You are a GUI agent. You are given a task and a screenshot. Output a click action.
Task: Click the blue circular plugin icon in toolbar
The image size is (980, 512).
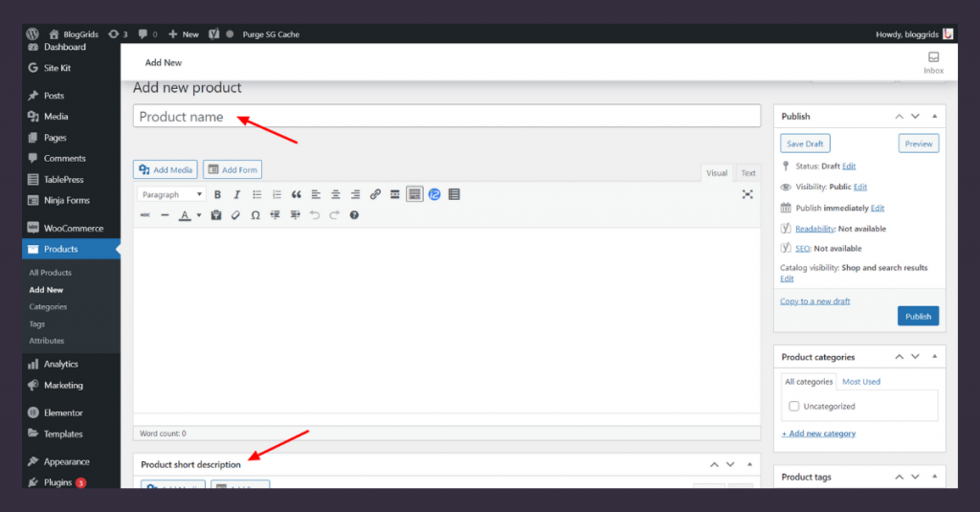click(434, 194)
